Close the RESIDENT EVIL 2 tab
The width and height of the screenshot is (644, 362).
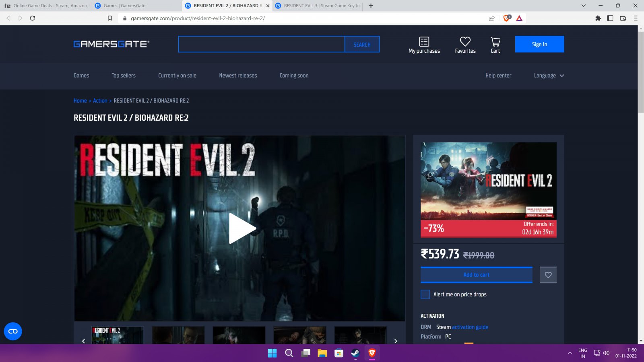268,6
